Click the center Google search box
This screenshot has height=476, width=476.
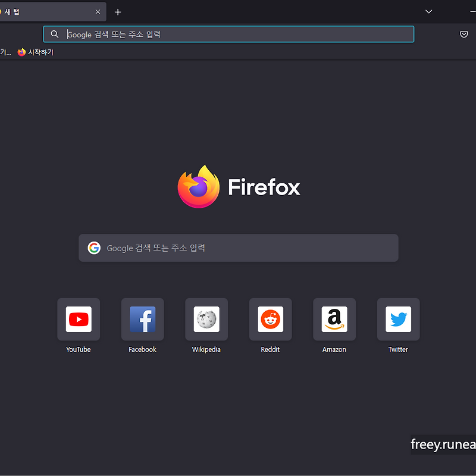[x=239, y=248]
